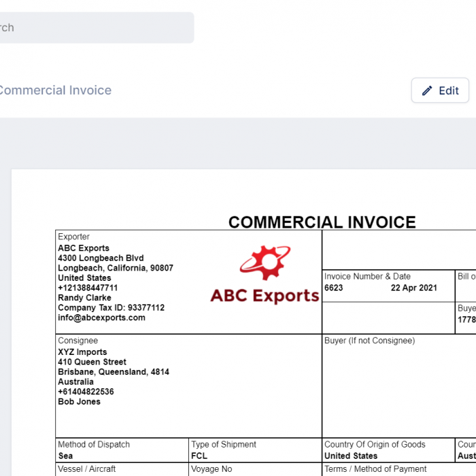The image size is (476, 476).
Task: Select the COMMERCIAL INVOICE document heading
Action: [x=322, y=222]
